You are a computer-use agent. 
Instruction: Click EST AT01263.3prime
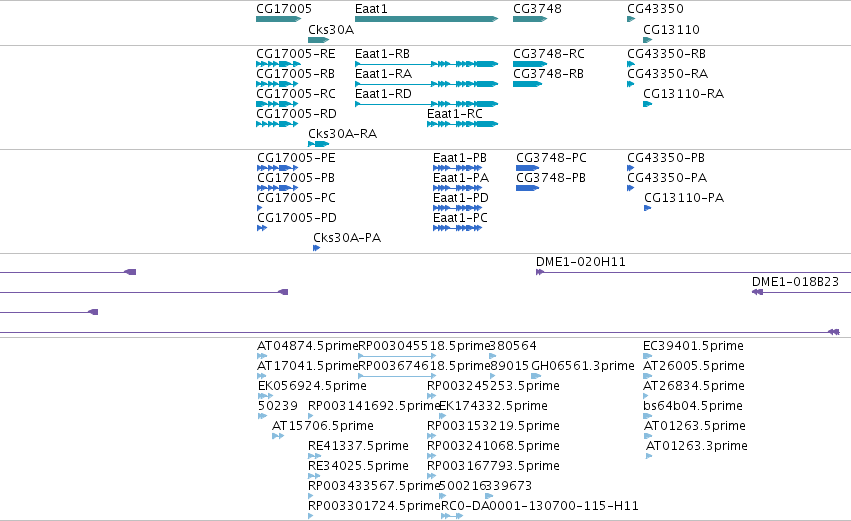[649, 456]
